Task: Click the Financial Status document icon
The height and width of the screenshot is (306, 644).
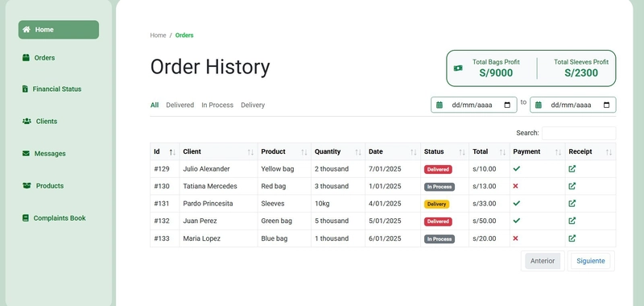Action: (x=25, y=89)
